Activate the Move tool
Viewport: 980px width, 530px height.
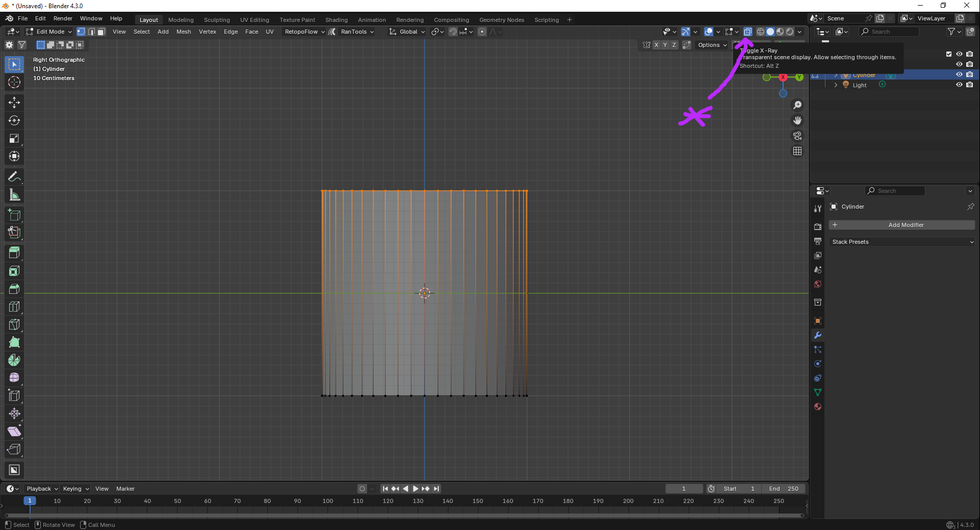[14, 103]
